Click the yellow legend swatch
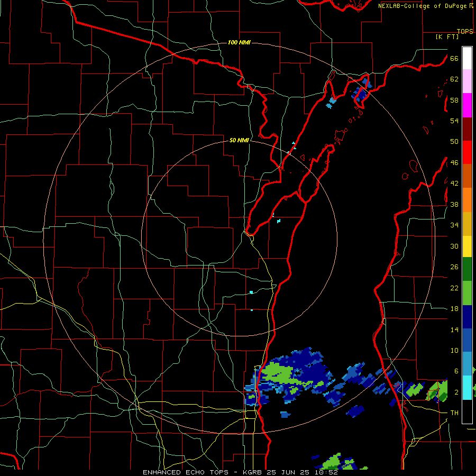 pyautogui.click(x=467, y=246)
